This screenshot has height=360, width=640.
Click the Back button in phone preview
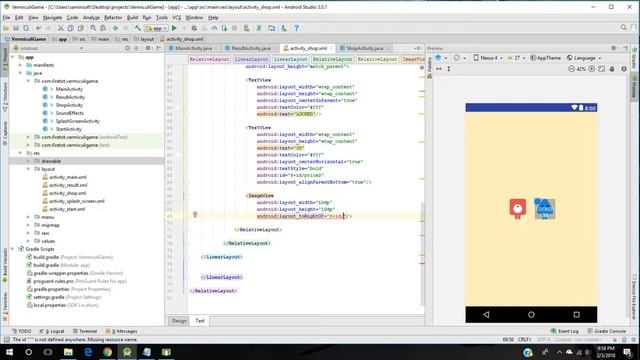pos(486,314)
